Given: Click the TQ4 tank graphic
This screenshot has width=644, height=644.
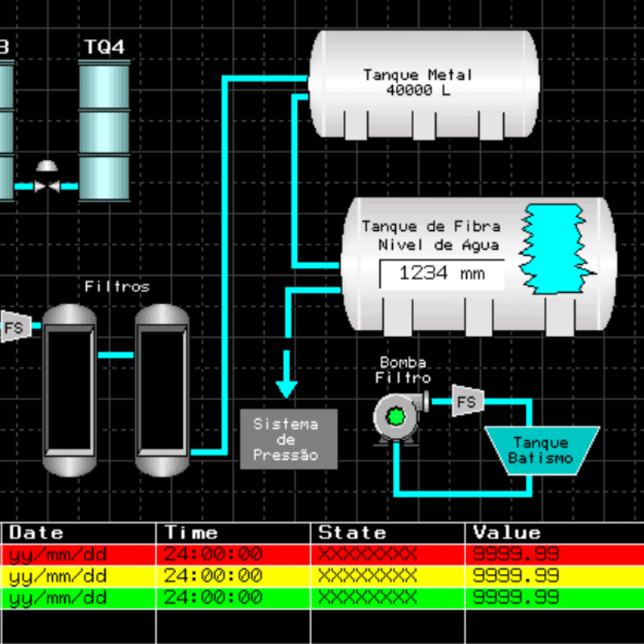Looking at the screenshot, I should [x=105, y=130].
